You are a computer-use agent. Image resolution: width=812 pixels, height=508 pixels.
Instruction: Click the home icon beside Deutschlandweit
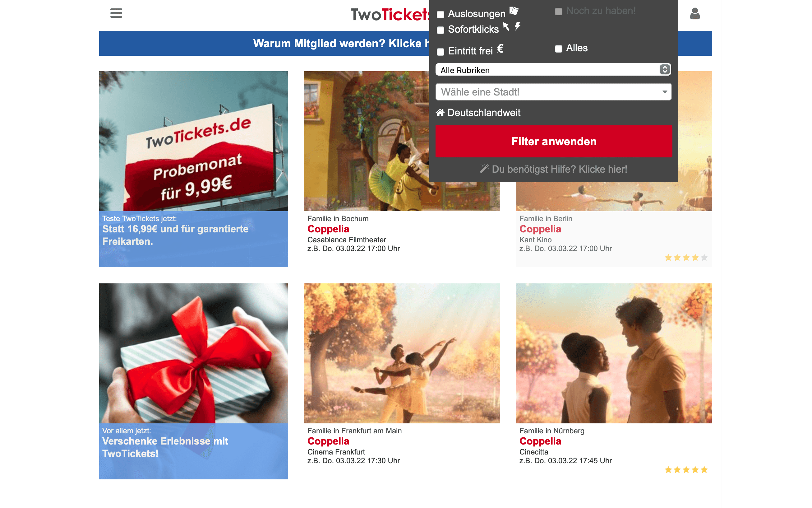[440, 112]
